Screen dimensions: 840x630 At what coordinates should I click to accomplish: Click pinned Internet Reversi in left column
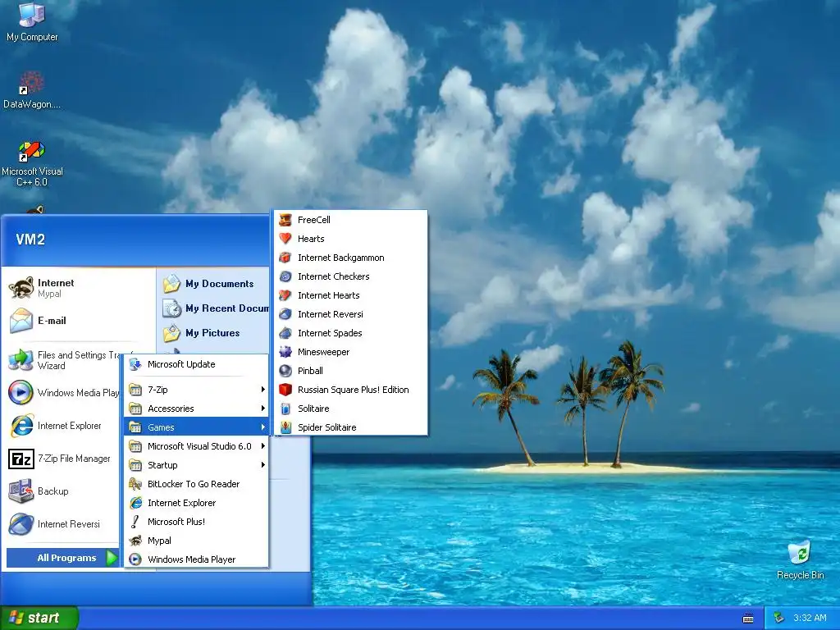coord(62,524)
